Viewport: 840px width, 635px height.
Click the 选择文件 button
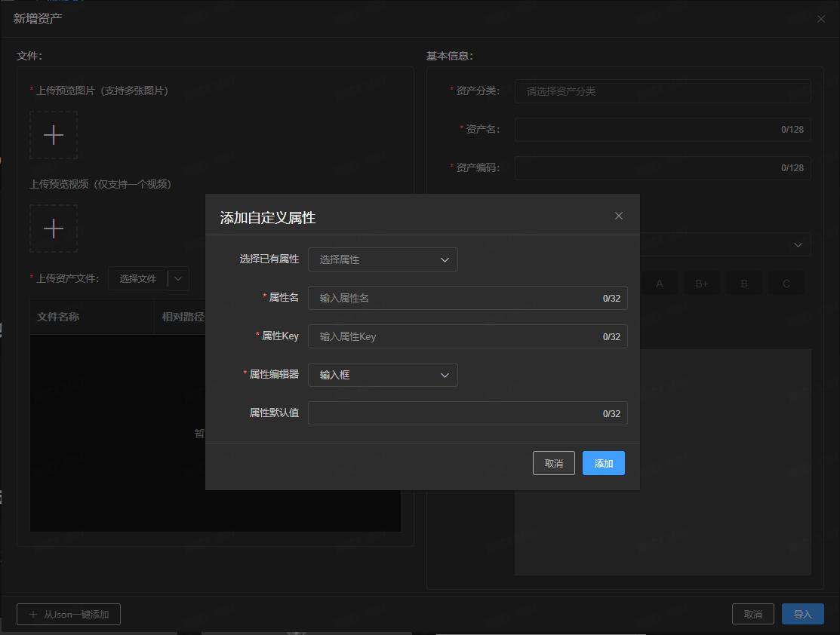click(138, 278)
